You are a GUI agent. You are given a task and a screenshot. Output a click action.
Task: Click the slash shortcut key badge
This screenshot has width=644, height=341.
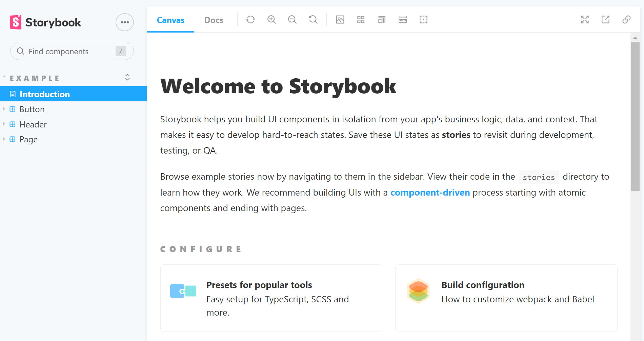pos(121,51)
